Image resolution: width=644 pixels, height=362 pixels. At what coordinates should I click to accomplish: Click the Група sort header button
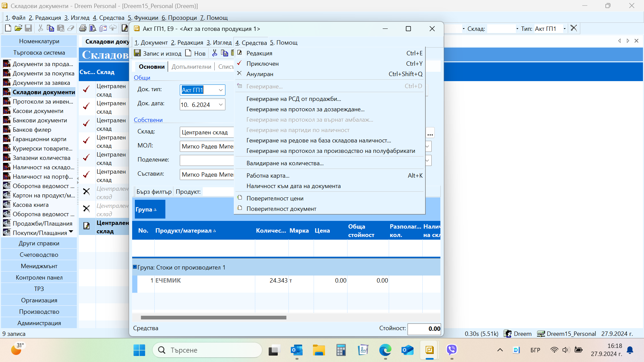150,209
